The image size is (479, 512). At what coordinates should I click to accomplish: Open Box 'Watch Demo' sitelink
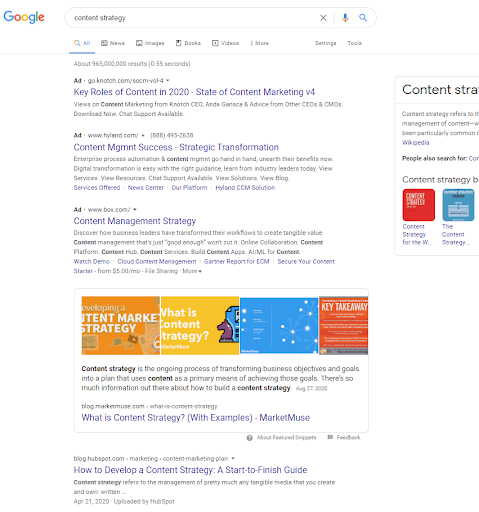pyautogui.click(x=92, y=261)
